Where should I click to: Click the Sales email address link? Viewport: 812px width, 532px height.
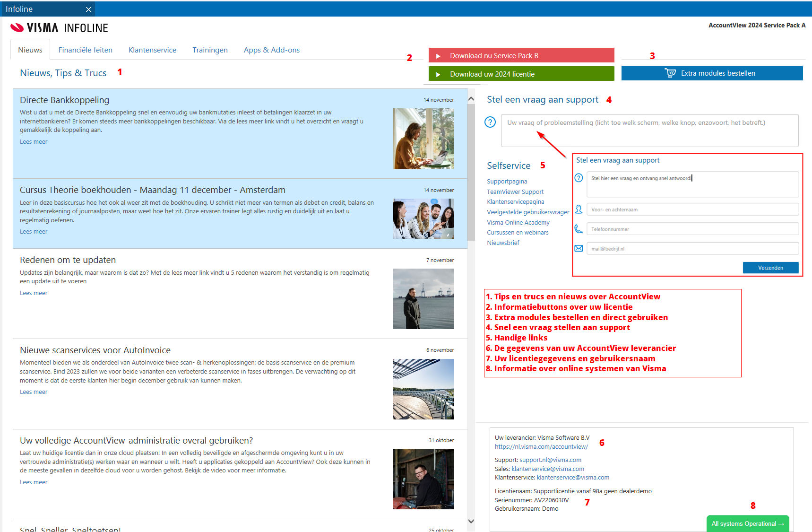pyautogui.click(x=548, y=469)
